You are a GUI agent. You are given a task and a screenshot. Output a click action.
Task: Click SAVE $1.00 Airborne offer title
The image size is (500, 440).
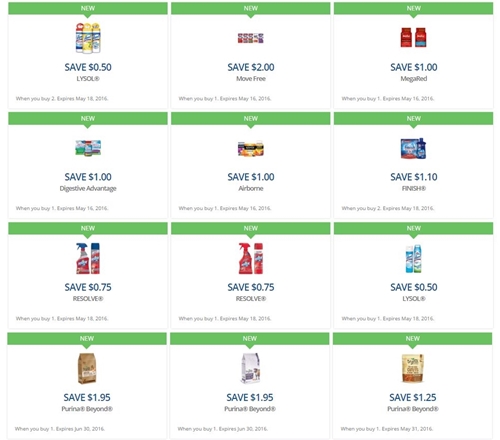click(251, 177)
